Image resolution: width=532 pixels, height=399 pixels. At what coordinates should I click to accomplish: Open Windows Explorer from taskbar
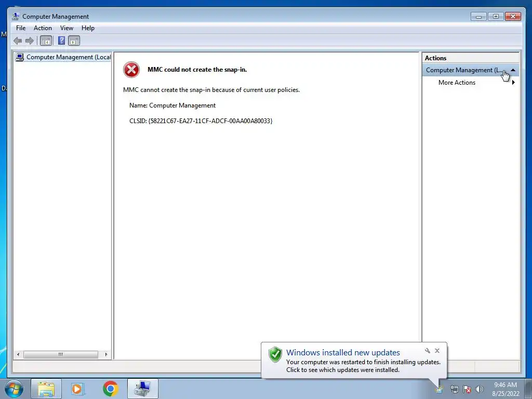click(46, 389)
